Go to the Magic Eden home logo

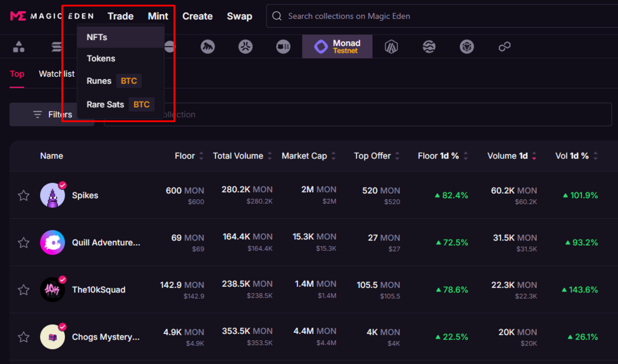tap(51, 16)
